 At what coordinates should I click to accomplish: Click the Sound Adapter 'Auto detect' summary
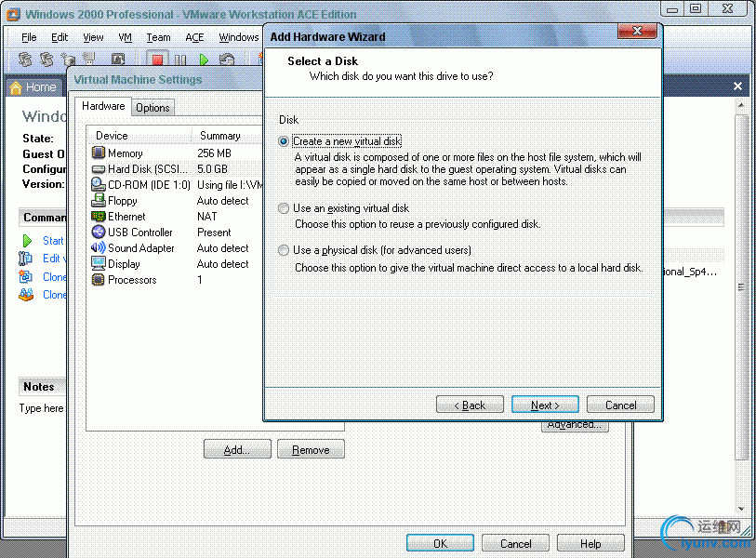[x=223, y=248]
